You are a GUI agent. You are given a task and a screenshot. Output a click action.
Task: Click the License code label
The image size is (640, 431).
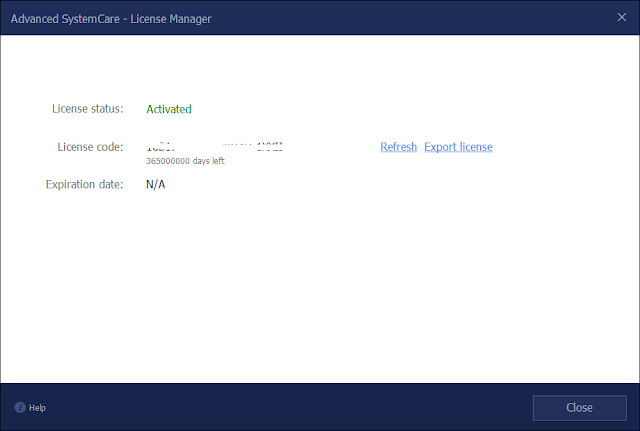(x=90, y=147)
